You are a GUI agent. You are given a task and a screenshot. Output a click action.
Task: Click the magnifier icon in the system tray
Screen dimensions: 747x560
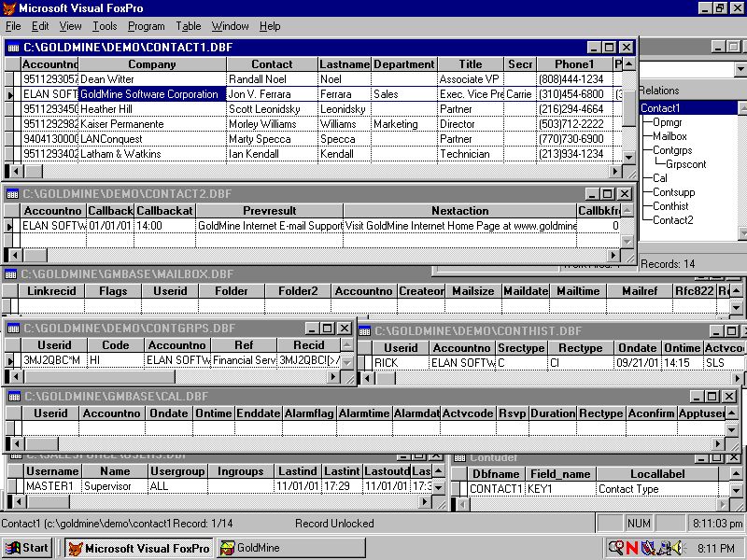(x=618, y=548)
